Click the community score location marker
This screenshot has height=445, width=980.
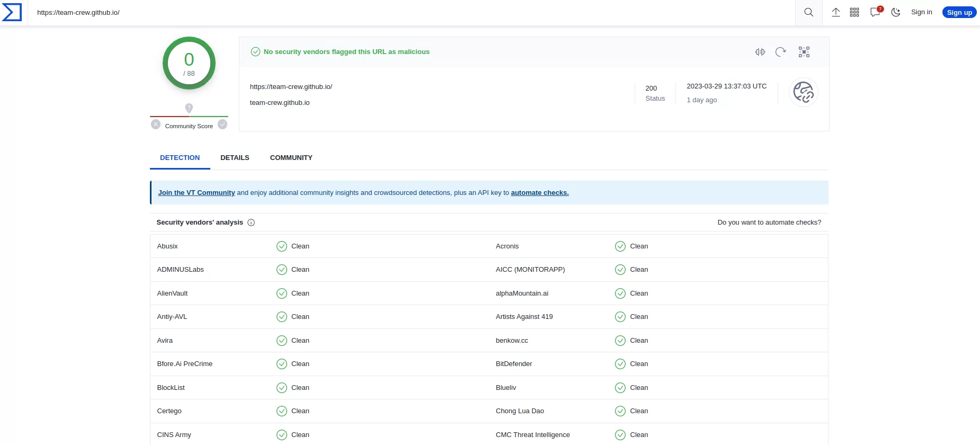tap(189, 108)
